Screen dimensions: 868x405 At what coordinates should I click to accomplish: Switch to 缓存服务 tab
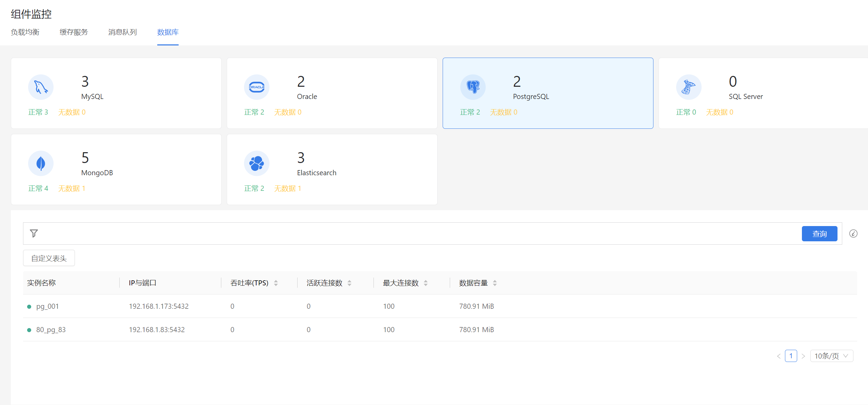pos(74,32)
